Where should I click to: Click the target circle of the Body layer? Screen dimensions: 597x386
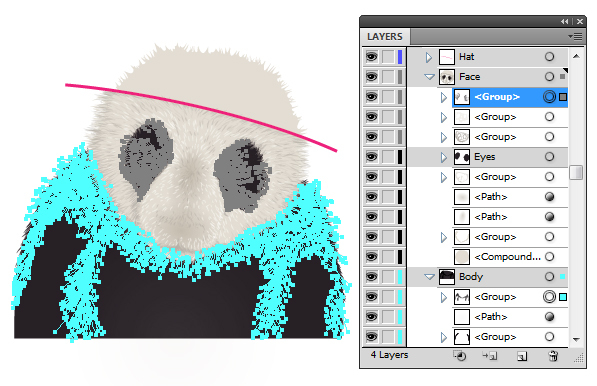549,276
